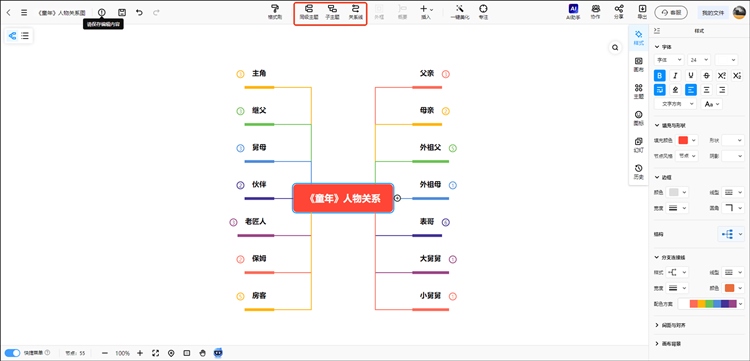Click the fit-to-screen icon
This screenshot has height=361, width=750.
155,353
